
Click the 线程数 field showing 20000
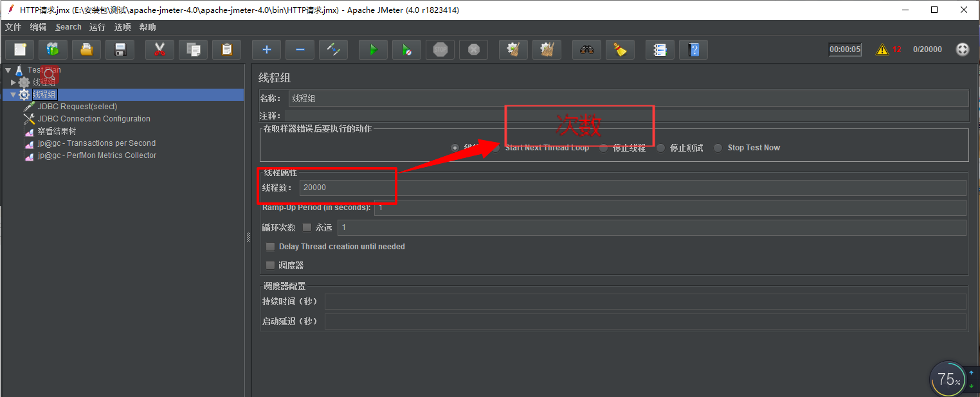(632, 188)
